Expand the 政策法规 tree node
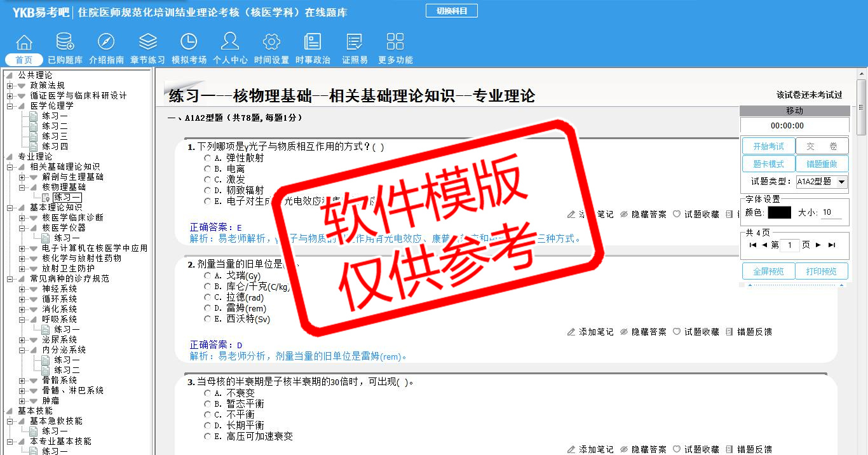 pyautogui.click(x=10, y=86)
